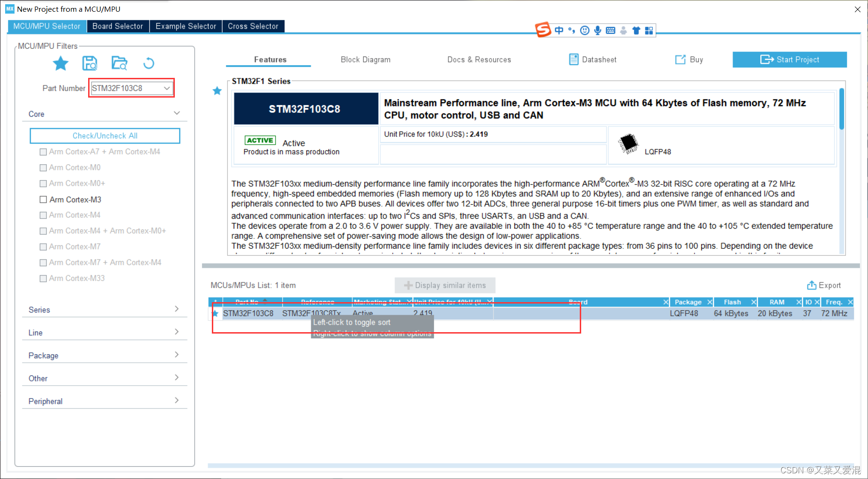Reset all filters with the refresh icon

149,63
